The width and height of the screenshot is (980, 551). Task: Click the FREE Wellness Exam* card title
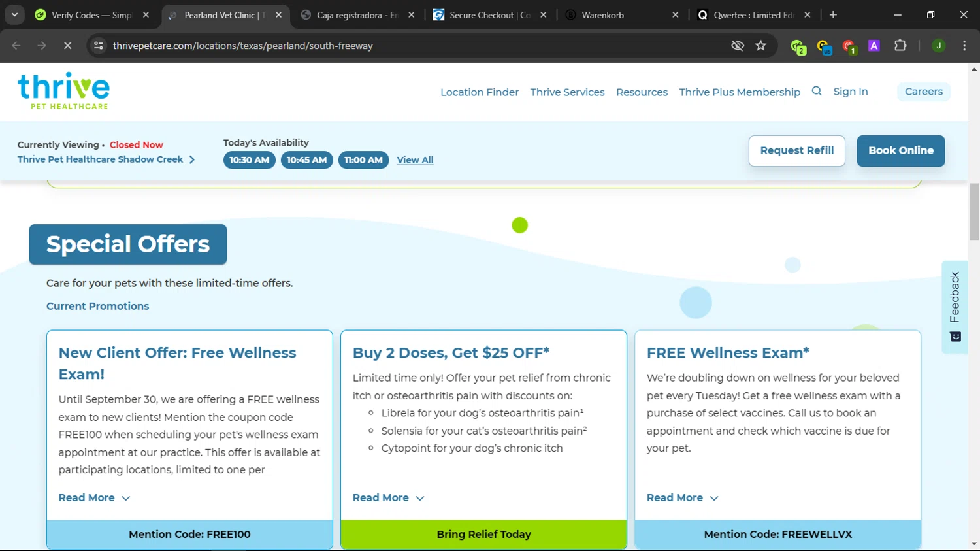tap(728, 353)
